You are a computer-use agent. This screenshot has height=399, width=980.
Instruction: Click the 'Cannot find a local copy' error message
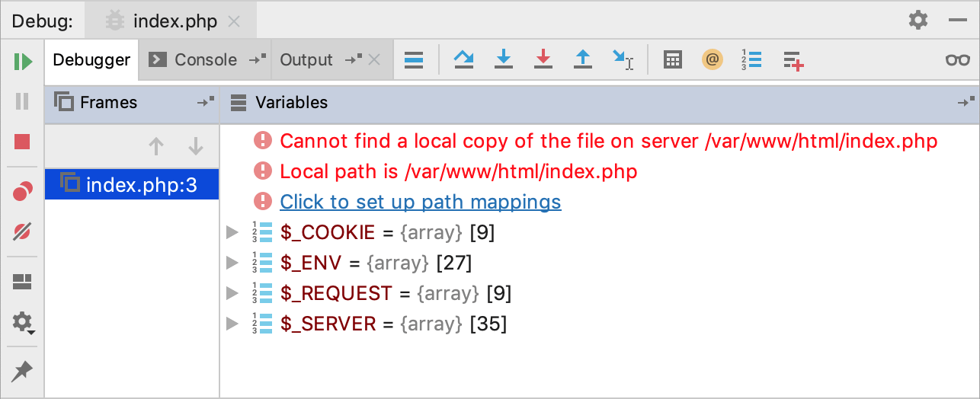(609, 141)
